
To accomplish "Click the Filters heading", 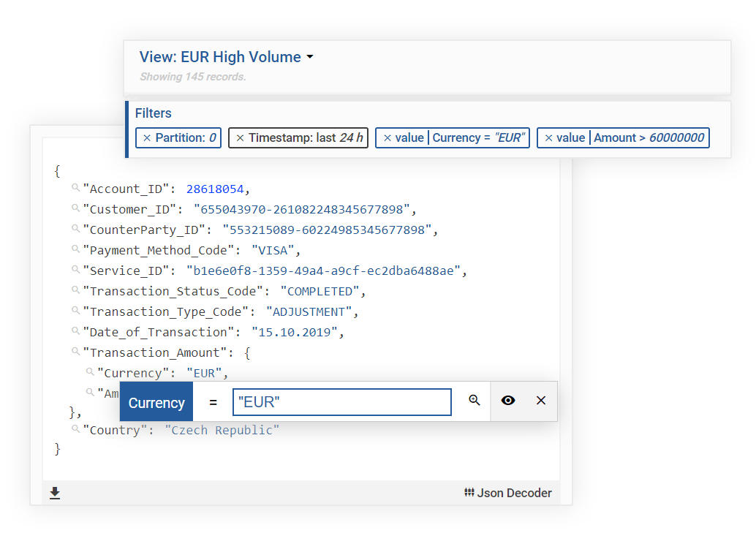I will pos(154,113).
